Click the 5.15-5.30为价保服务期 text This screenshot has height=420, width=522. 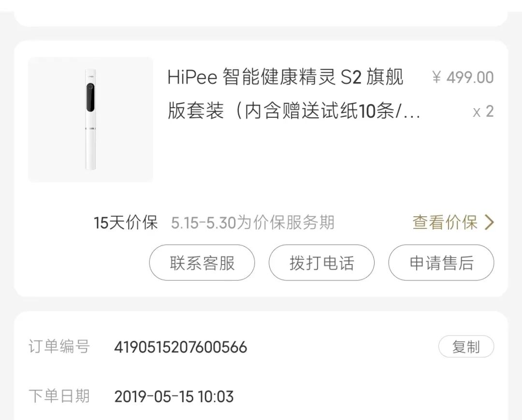tap(252, 223)
